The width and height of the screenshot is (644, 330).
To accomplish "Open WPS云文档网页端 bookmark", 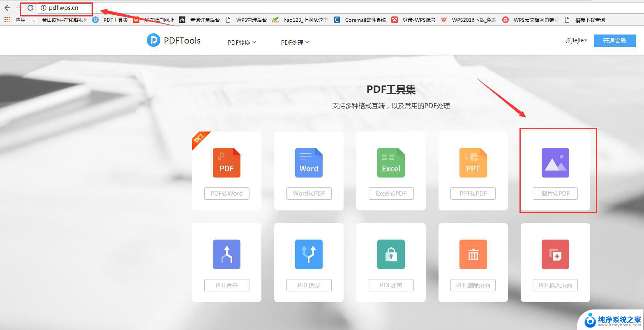I will point(530,20).
